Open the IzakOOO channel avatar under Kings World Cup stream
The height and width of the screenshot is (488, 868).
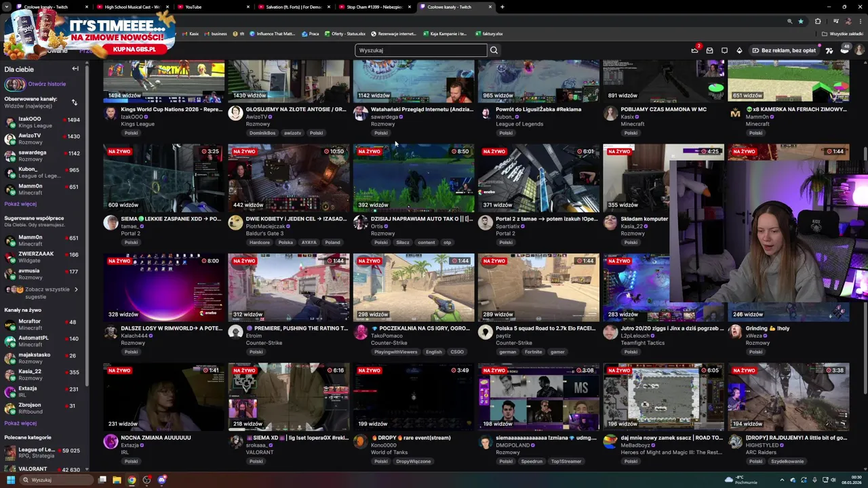coord(111,113)
